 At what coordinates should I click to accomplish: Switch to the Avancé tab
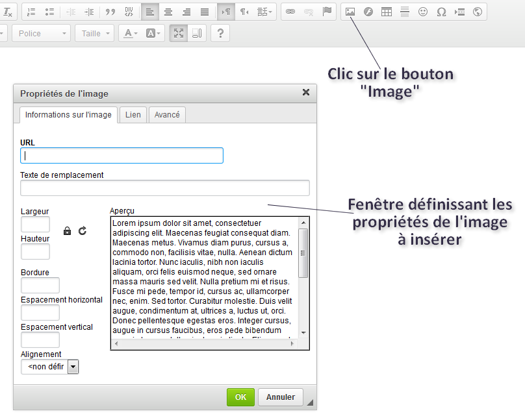point(167,115)
